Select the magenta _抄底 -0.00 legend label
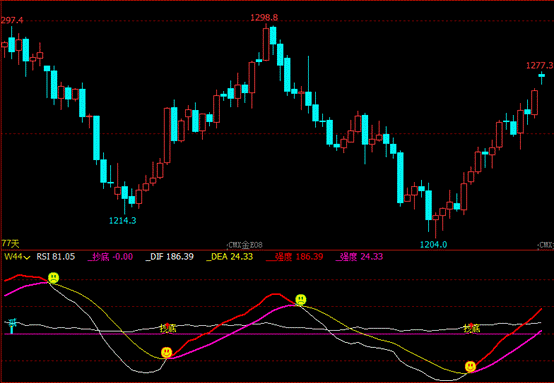 (110, 257)
